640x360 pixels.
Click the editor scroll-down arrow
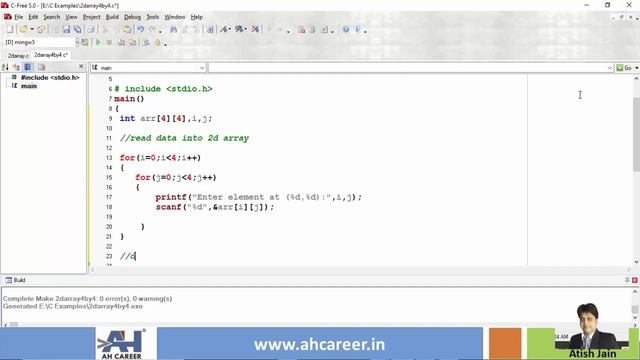(636, 262)
